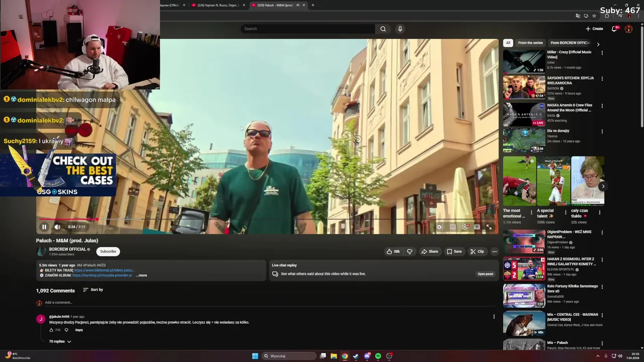Open YouTube notifications bell

pyautogui.click(x=614, y=29)
